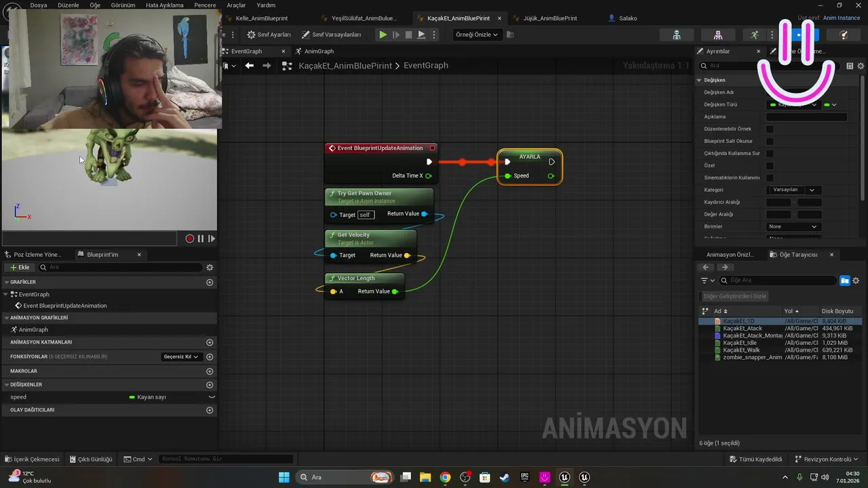The height and width of the screenshot is (488, 868).
Task: Open the Dosya menu
Action: tap(39, 5)
